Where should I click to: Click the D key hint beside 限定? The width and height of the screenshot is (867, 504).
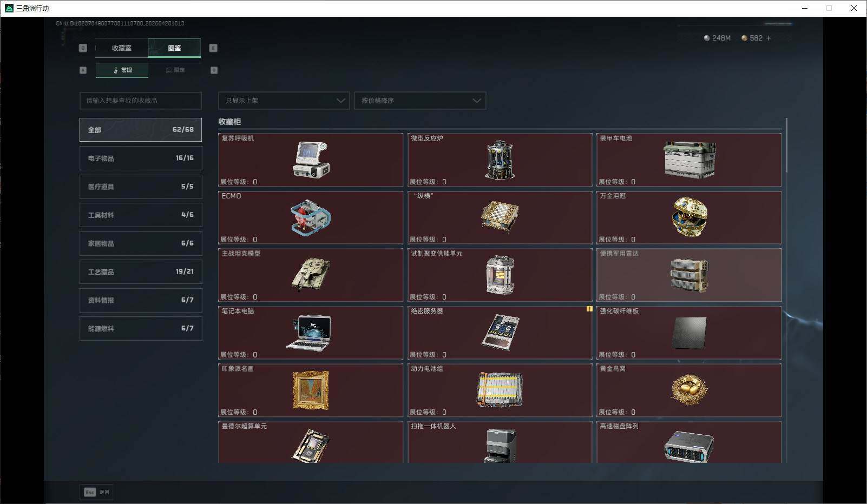coord(214,70)
